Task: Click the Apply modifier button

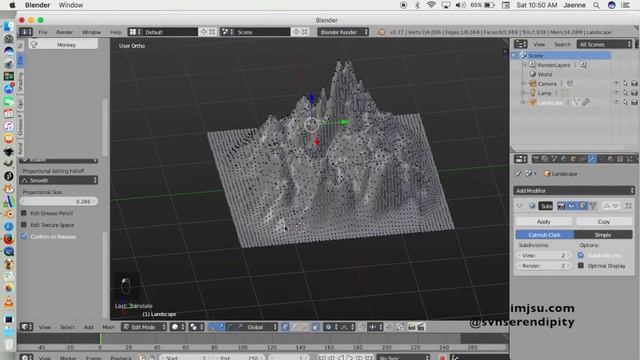Action: pyautogui.click(x=544, y=222)
